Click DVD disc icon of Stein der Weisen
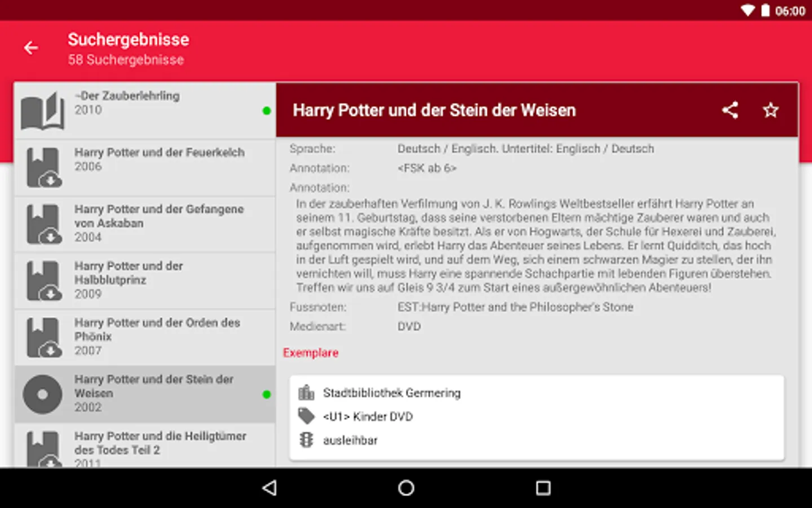Viewport: 812px width, 508px height. pos(42,394)
